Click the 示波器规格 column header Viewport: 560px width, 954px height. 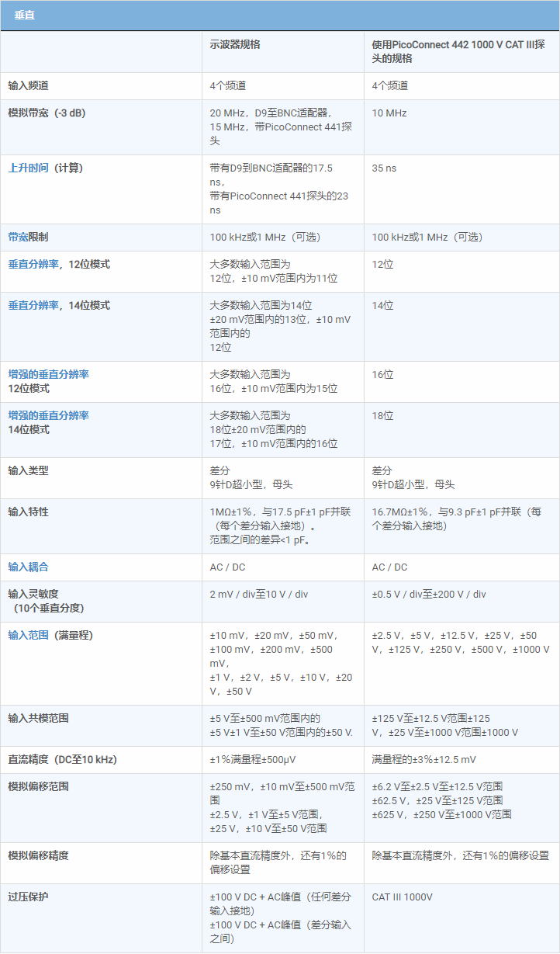(x=235, y=45)
